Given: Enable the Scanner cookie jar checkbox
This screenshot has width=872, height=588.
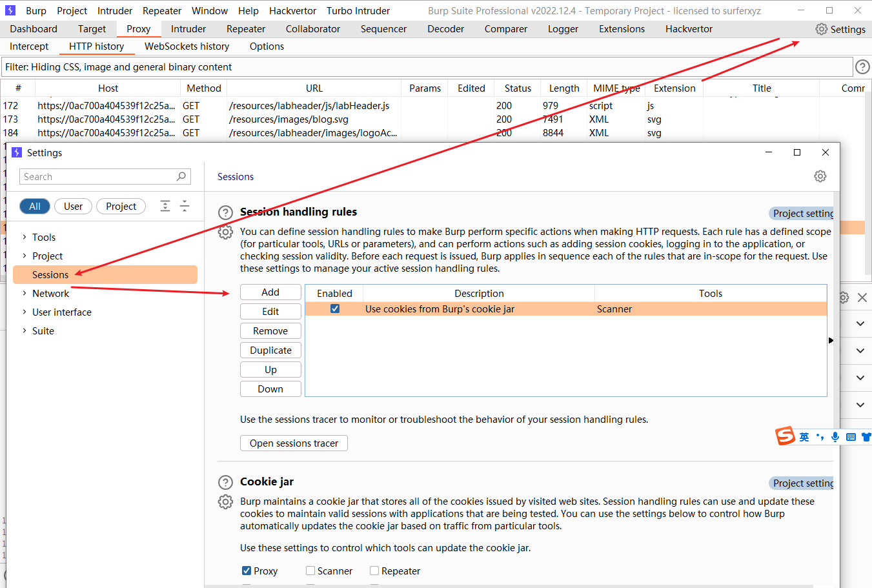Looking at the screenshot, I should tap(310, 571).
